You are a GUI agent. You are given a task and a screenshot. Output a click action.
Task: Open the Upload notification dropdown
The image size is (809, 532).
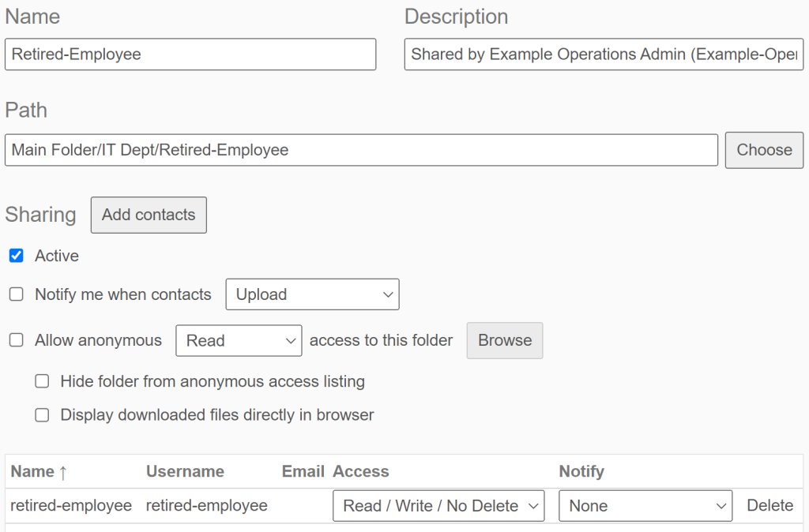point(312,294)
